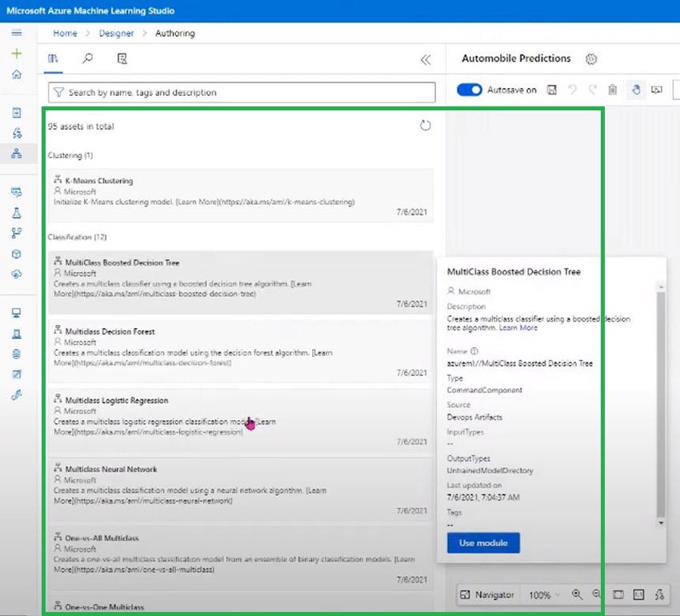Click Home in the breadcrumb
The image size is (680, 616).
pos(65,34)
